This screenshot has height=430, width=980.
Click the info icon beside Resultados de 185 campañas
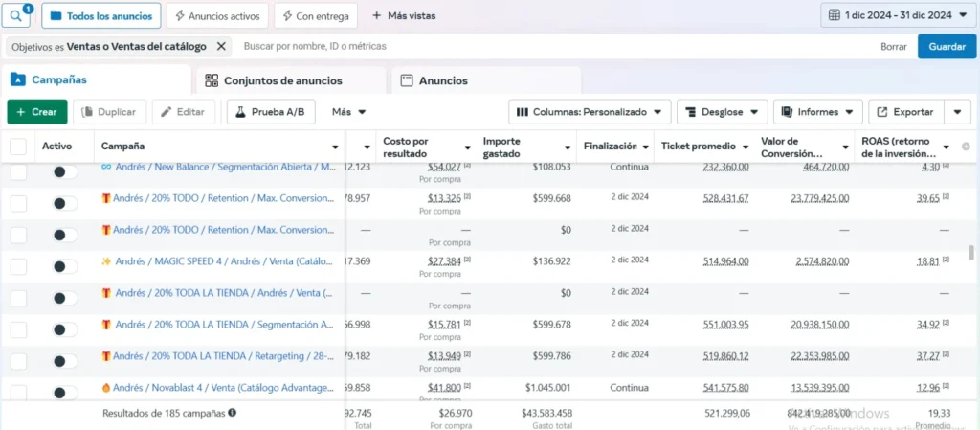233,413
